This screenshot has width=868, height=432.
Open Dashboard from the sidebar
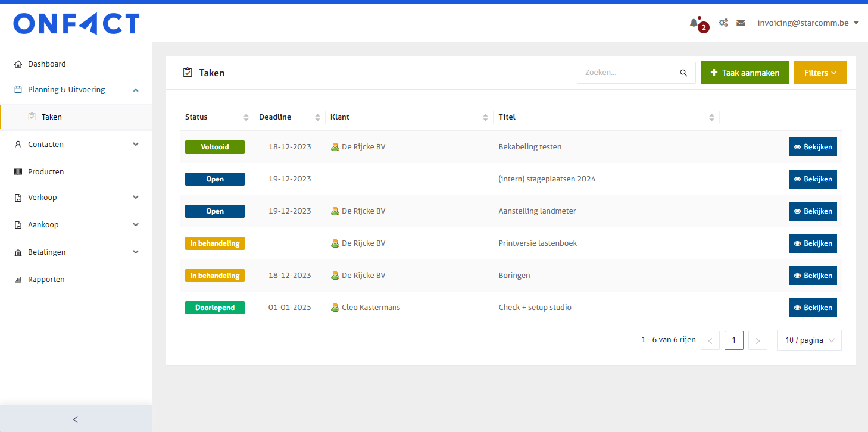coord(46,64)
